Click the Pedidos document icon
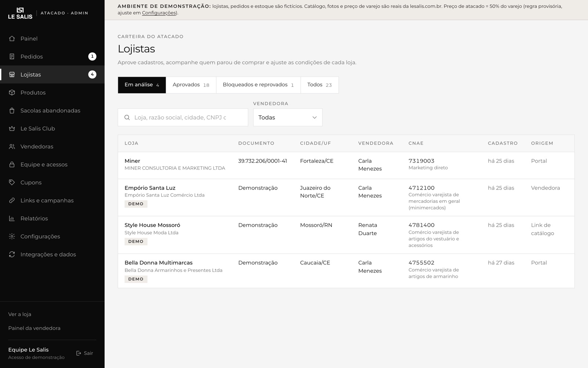The image size is (588, 368). (x=12, y=57)
